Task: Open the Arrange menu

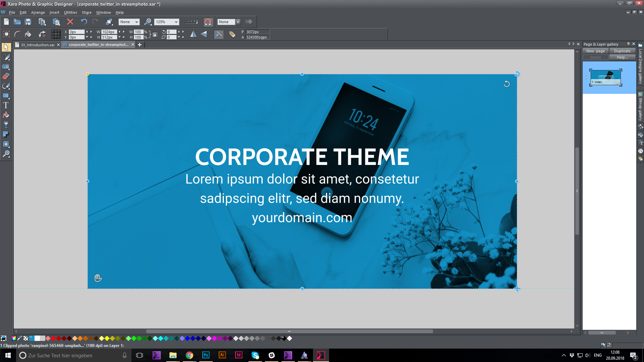Action: [x=38, y=12]
